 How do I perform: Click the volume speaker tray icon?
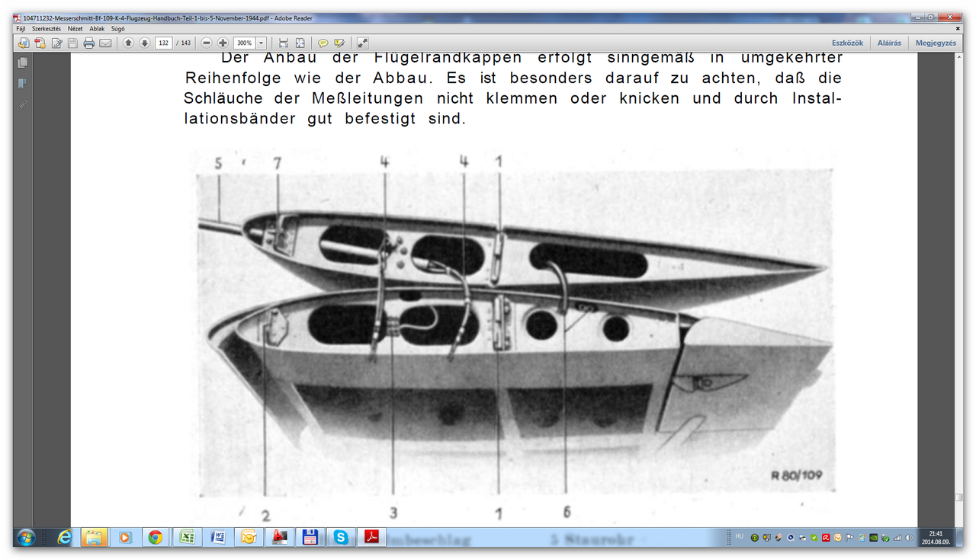click(x=909, y=537)
